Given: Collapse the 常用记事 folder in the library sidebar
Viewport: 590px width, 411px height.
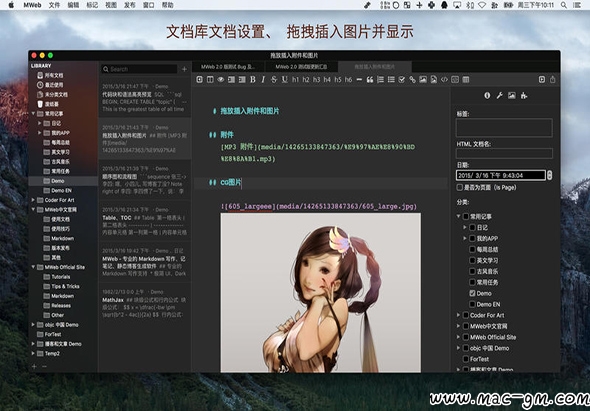Looking at the screenshot, I should [x=33, y=113].
